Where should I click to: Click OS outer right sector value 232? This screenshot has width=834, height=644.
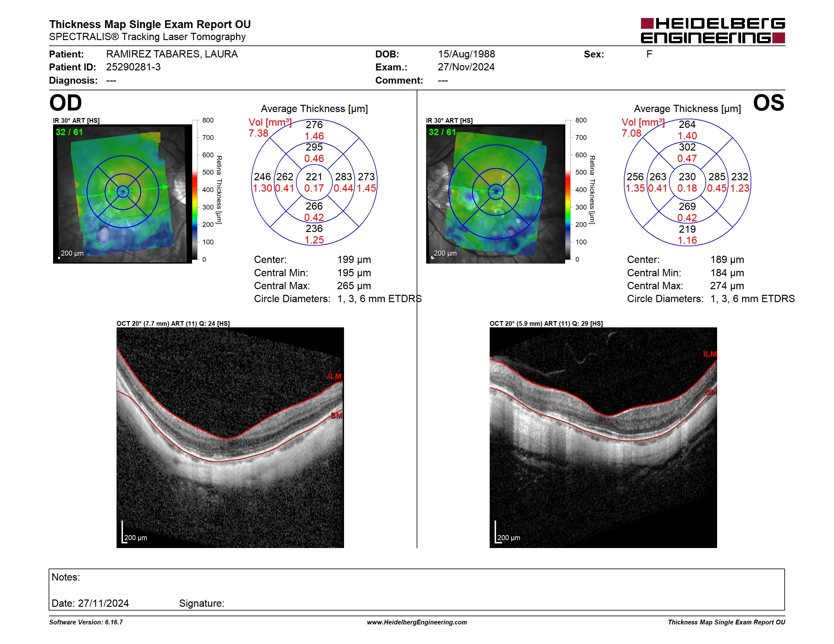point(740,177)
